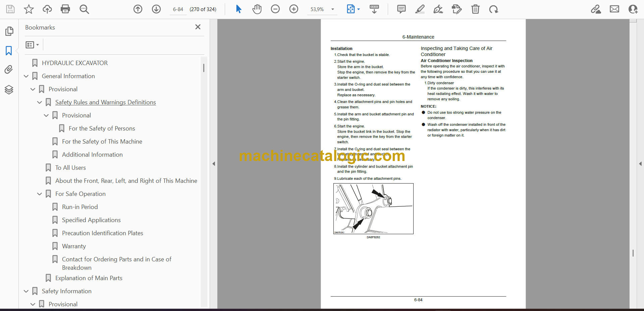The image size is (644, 311).
Task: Select the hand pan tool
Action: pos(257,9)
